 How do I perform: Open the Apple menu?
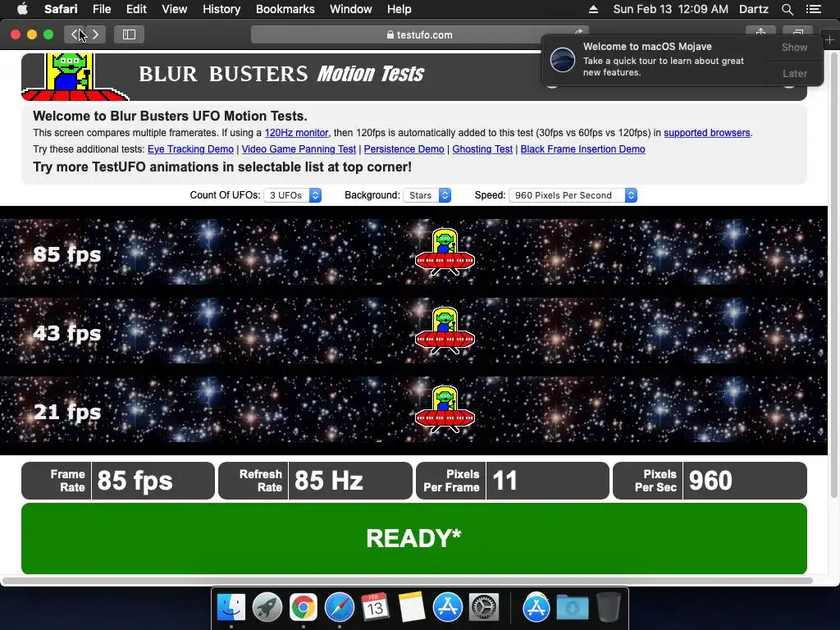(22, 9)
